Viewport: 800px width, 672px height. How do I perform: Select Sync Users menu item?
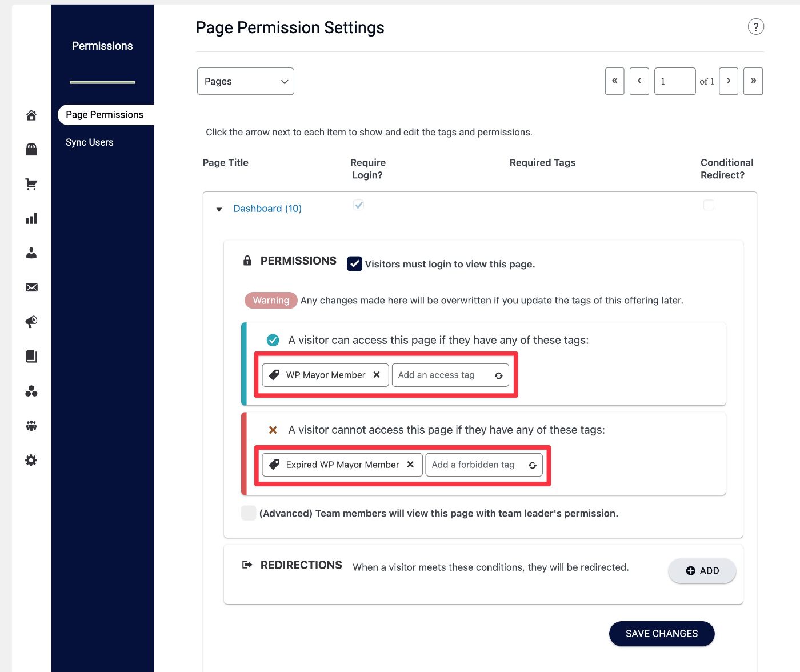click(x=90, y=142)
